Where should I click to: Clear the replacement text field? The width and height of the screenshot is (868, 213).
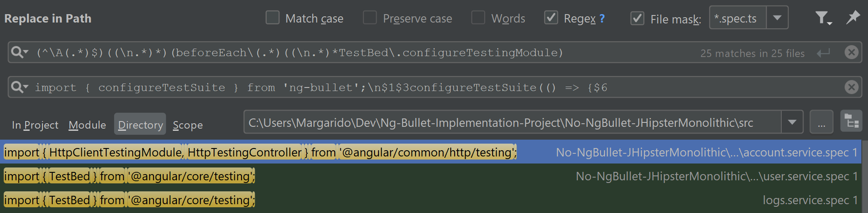851,87
